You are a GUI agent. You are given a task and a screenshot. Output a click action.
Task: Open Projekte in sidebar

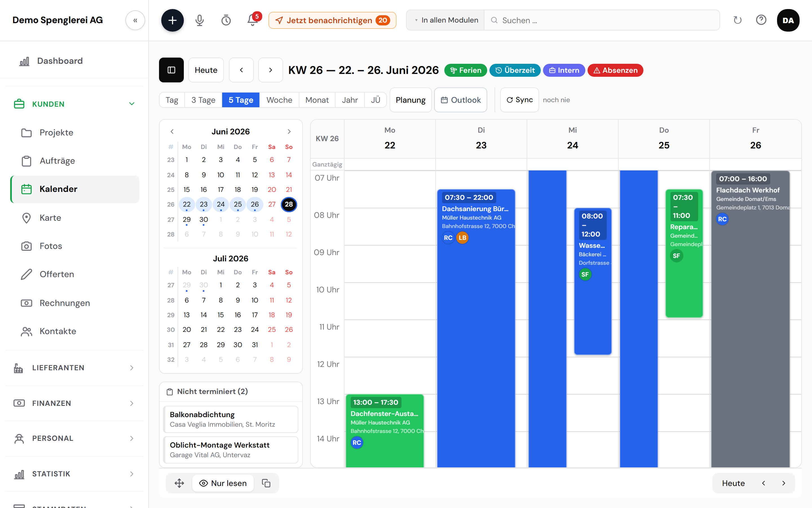click(74, 132)
